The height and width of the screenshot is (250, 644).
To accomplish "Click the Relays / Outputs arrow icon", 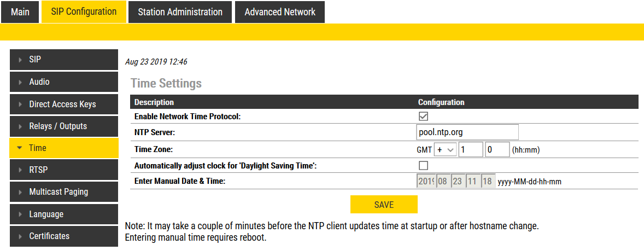I will coord(20,126).
